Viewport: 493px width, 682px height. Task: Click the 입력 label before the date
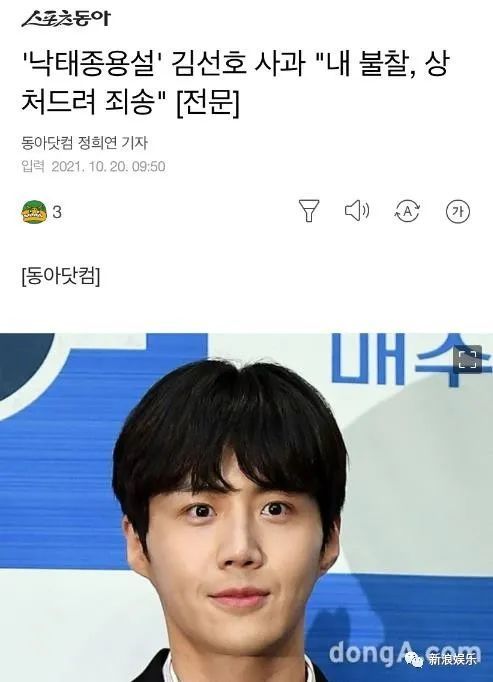(x=33, y=167)
